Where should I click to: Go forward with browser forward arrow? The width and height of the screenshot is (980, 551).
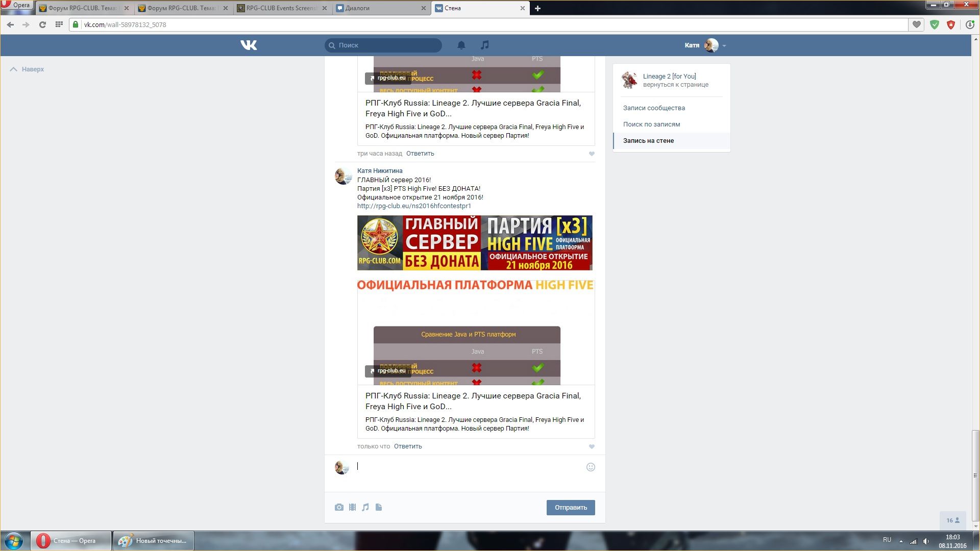[x=26, y=24]
